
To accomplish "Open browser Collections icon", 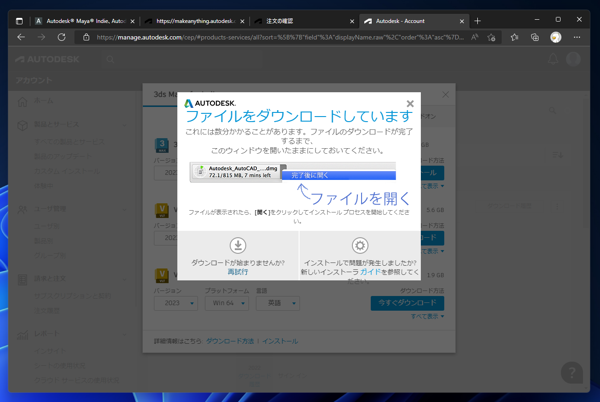I will coord(535,37).
